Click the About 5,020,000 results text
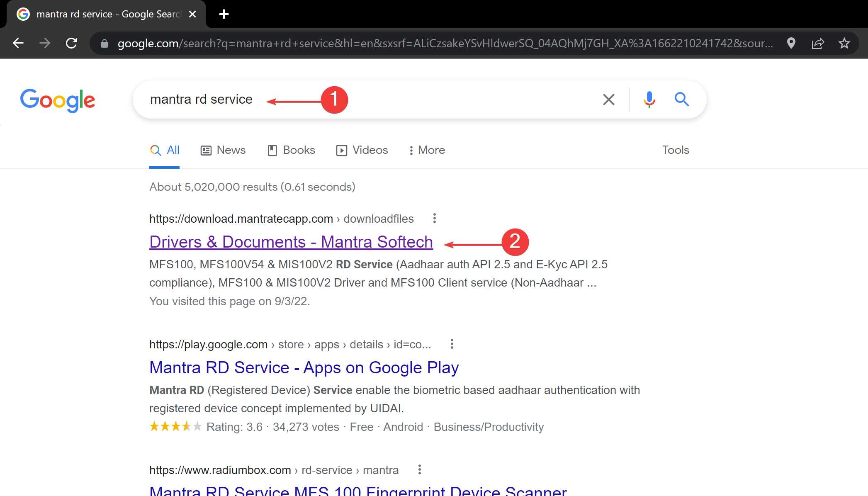 pos(252,187)
